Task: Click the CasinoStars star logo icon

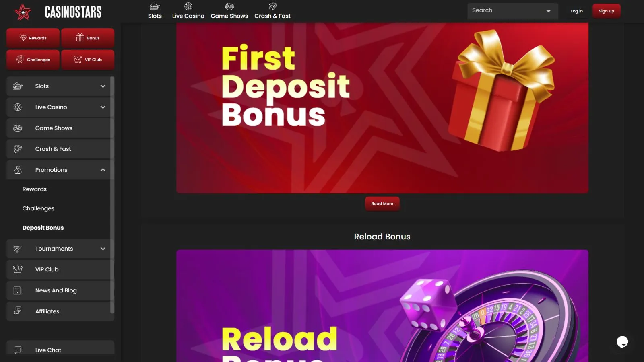Action: (x=23, y=12)
